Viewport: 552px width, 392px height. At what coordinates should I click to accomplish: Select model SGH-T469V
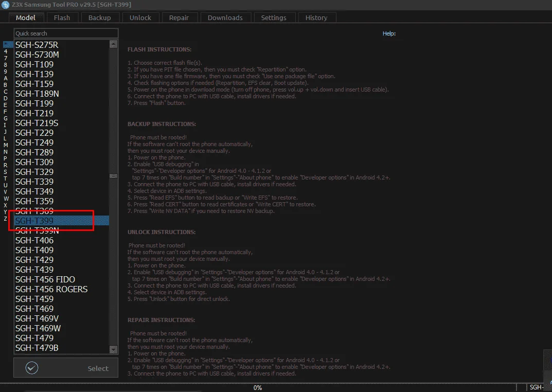tap(62, 318)
